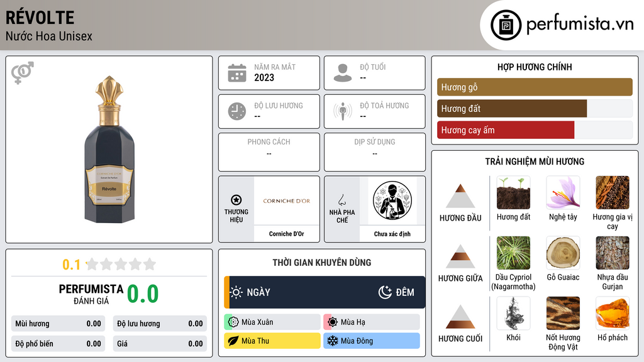Screen dimensions: 644x362
Task: Click the Hương cay ấm accord bar
Action: pos(535,130)
